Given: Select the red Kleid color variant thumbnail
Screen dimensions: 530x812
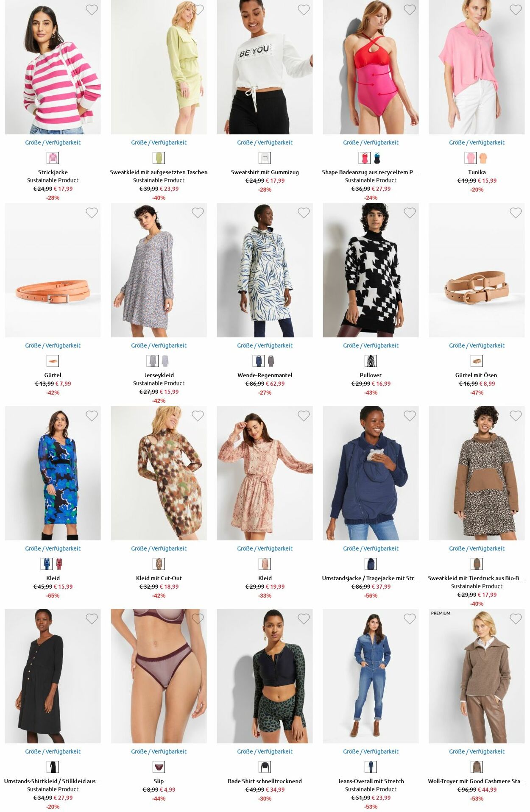Looking at the screenshot, I should click(x=59, y=564).
